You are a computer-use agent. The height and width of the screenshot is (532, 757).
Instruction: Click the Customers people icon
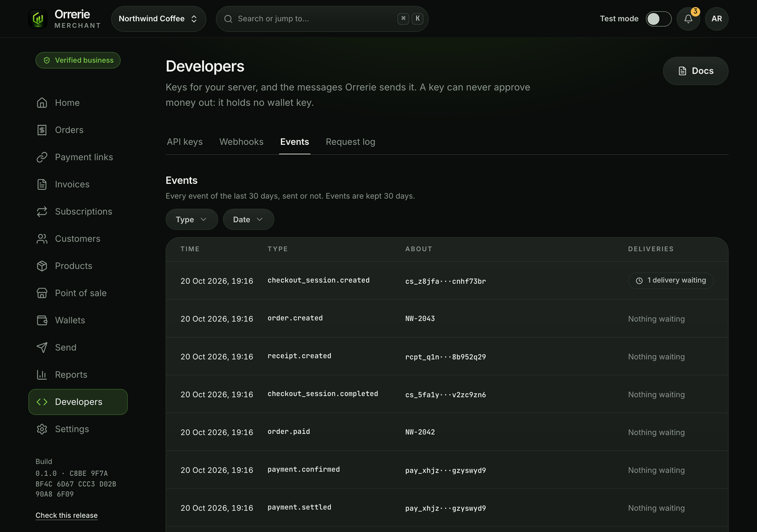42,239
